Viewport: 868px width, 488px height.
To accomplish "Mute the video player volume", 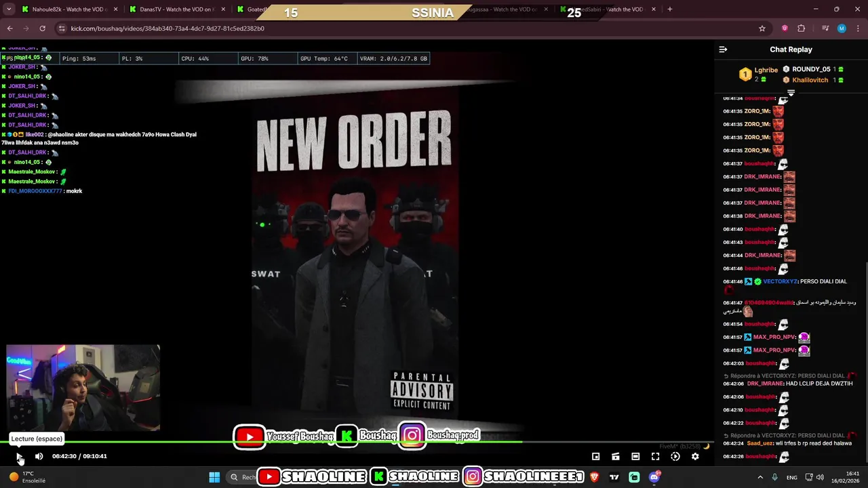I will 39,456.
